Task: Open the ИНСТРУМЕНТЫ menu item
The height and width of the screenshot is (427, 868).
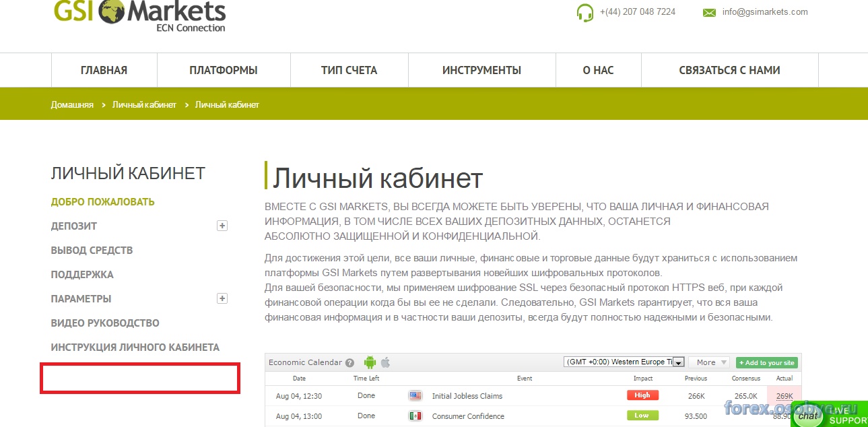Action: click(x=482, y=70)
